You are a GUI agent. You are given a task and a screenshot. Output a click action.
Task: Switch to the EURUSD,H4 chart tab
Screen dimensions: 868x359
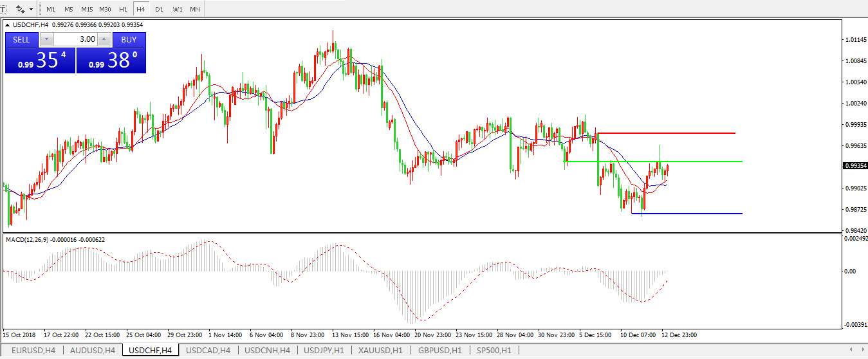33,351
